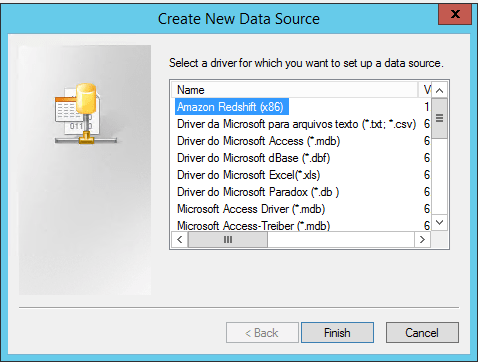Click the vertical scrollbar thumb

[x=440, y=118]
